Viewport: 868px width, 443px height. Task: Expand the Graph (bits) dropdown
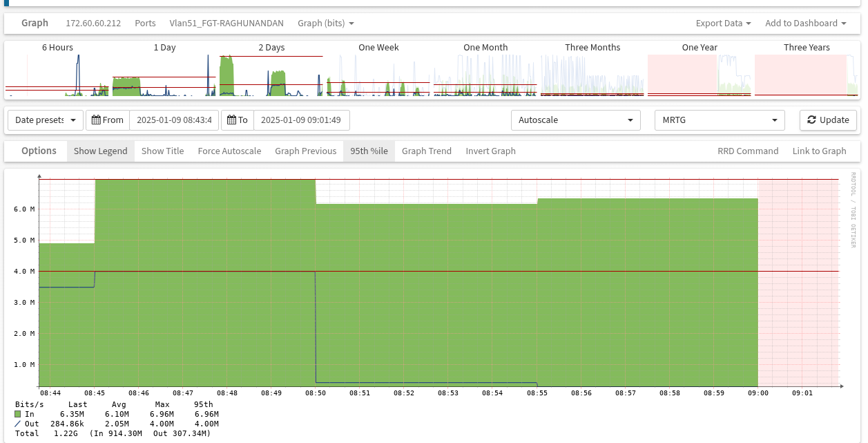coord(326,23)
